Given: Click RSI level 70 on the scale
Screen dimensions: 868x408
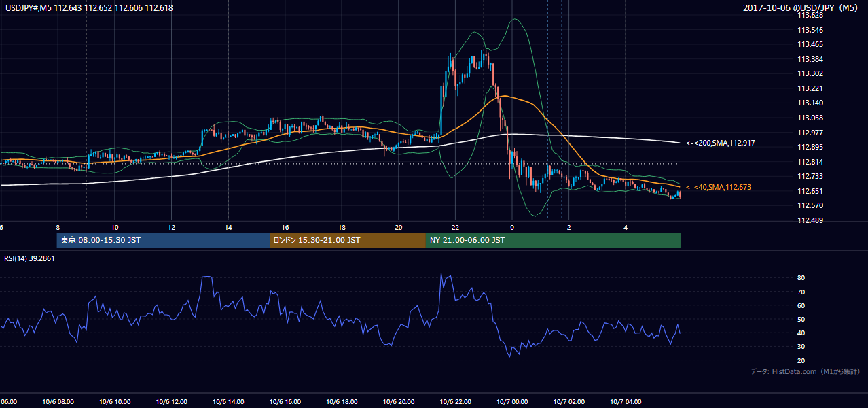Looking at the screenshot, I should click(x=801, y=292).
